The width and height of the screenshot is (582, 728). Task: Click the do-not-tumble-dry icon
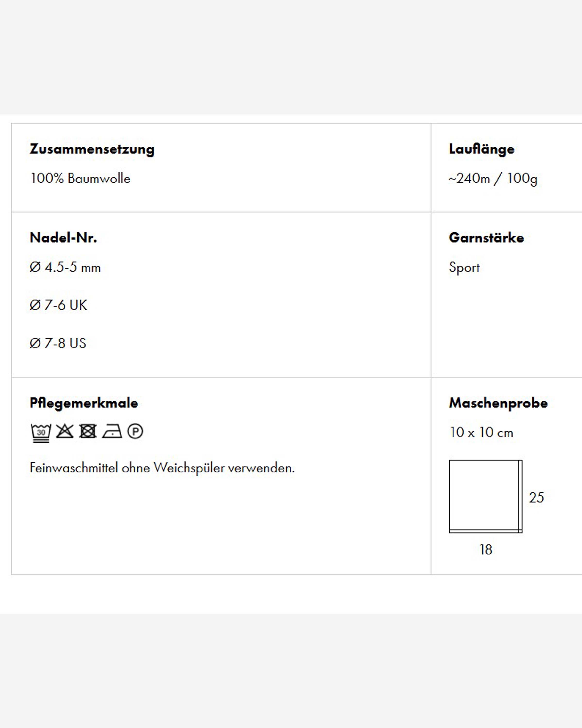[88, 431]
